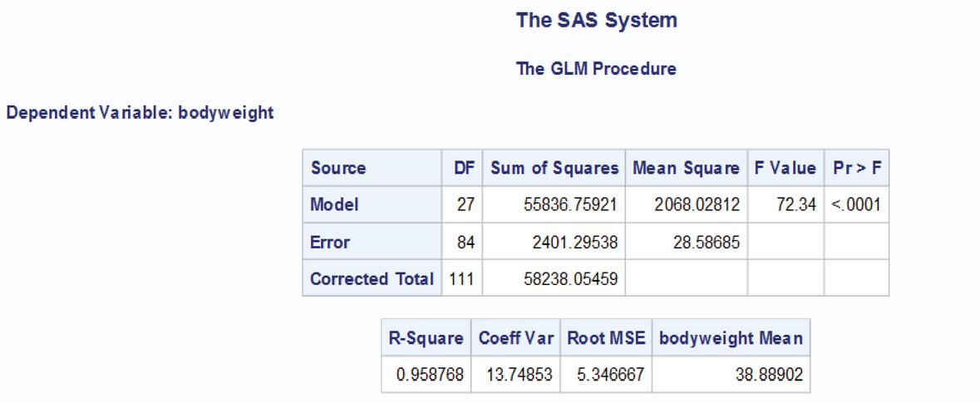Click the 'R-Square' header cell
The image size is (980, 403).
[425, 340]
